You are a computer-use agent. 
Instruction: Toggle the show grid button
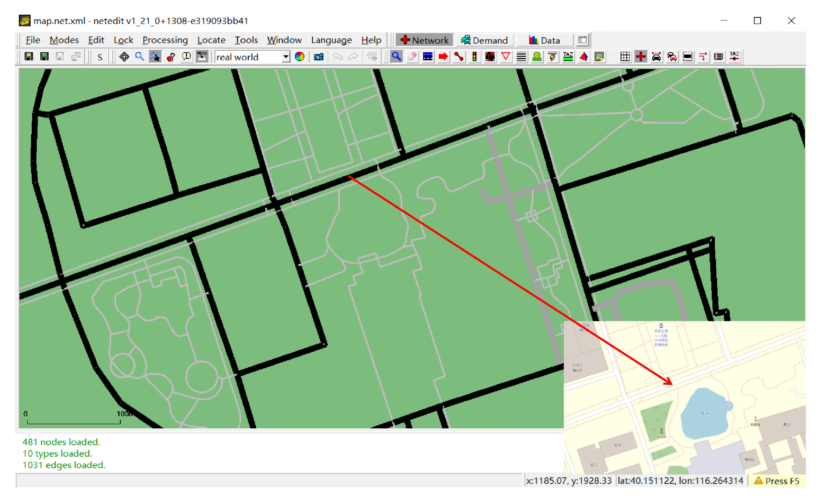pos(625,57)
